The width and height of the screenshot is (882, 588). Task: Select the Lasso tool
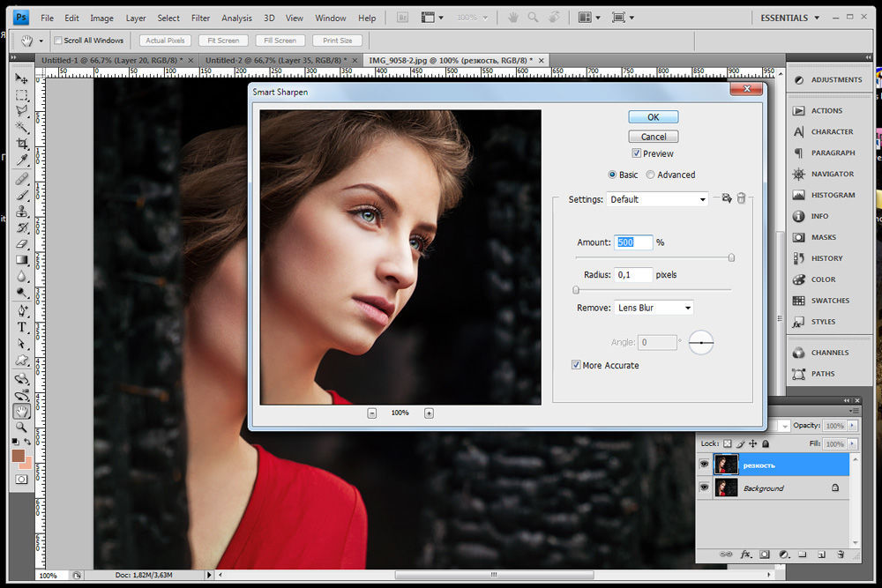21,111
